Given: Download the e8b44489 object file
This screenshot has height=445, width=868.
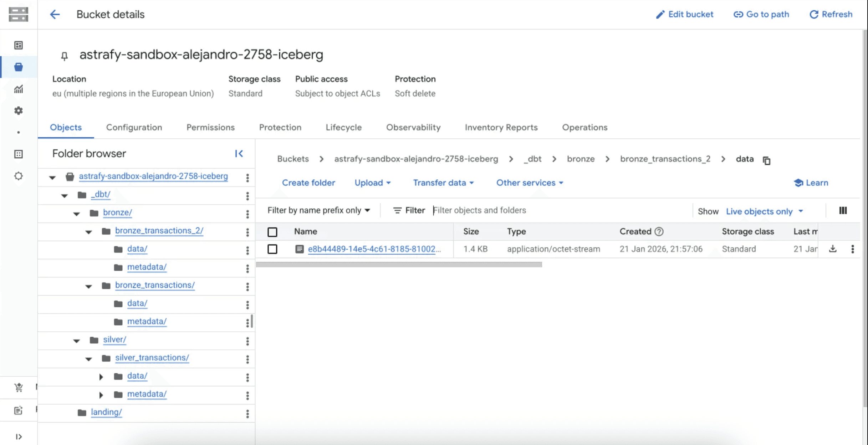Looking at the screenshot, I should tap(833, 249).
